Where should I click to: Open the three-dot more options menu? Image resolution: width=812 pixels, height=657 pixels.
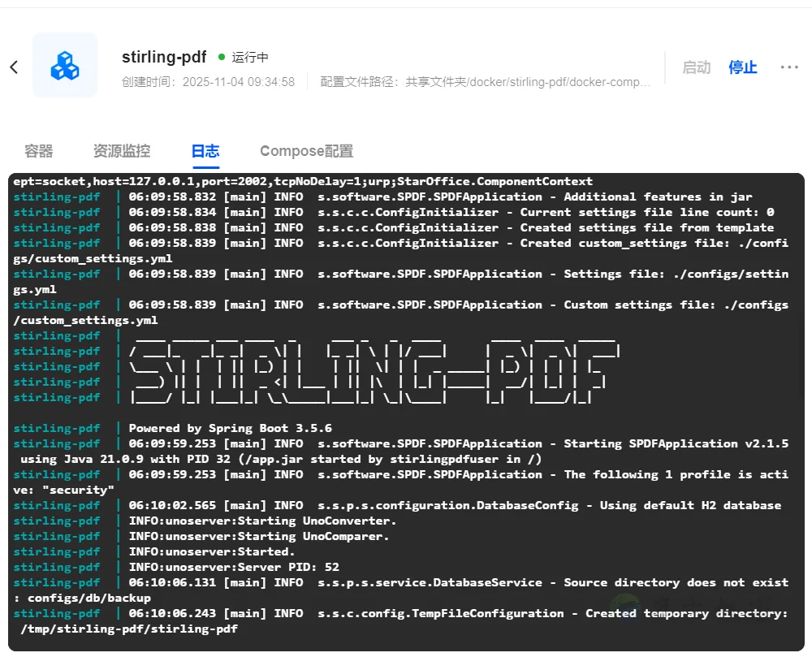(x=789, y=67)
